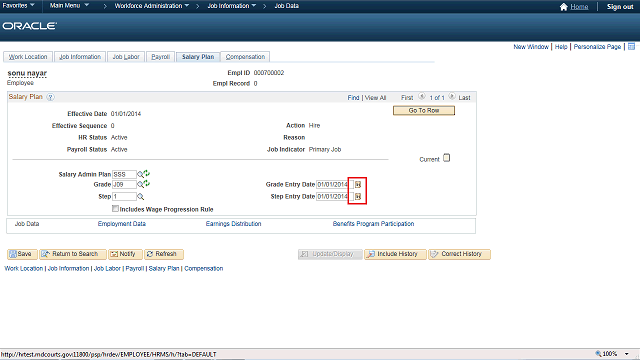Click the Salary Admin Plan input field
640x360 pixels.
pos(124,174)
